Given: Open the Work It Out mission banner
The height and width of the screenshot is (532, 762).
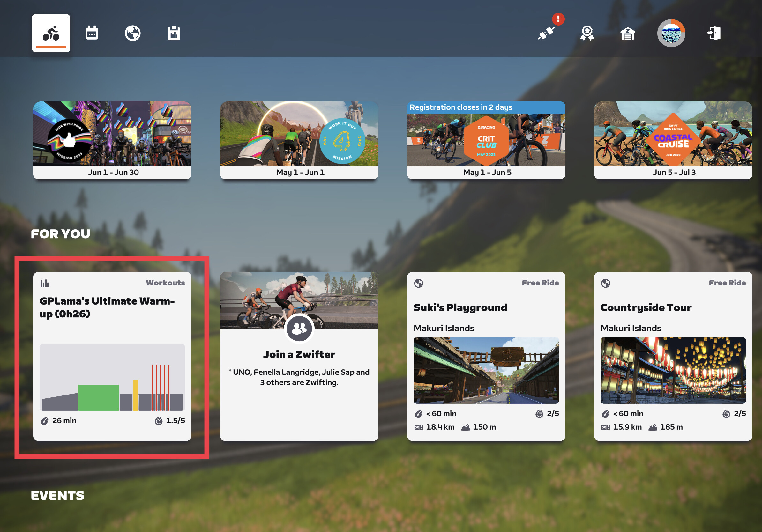Looking at the screenshot, I should coord(299,140).
